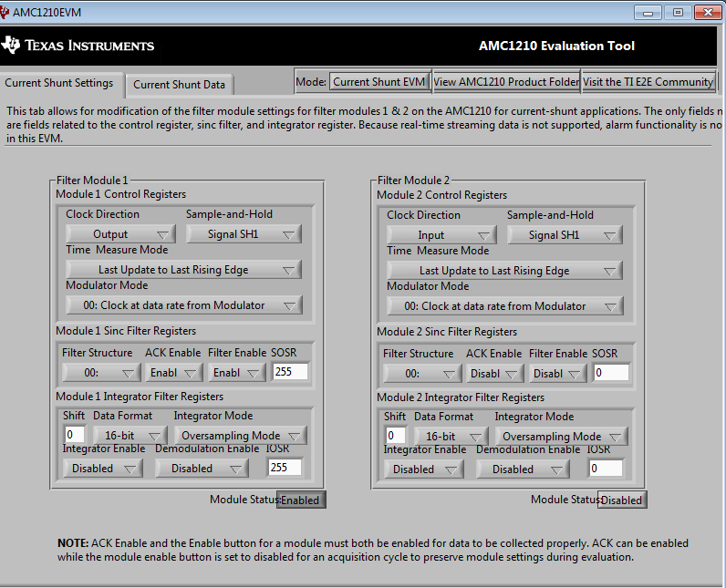The image size is (726, 588).
Task: Open Module 1 Sample-and-Hold dropdown
Action: (x=244, y=234)
